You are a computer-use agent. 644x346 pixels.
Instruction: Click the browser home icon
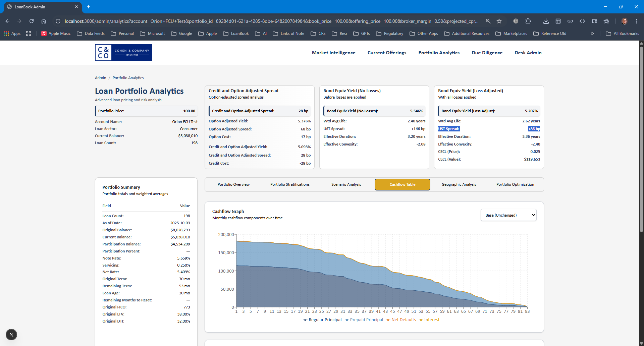pyautogui.click(x=44, y=21)
